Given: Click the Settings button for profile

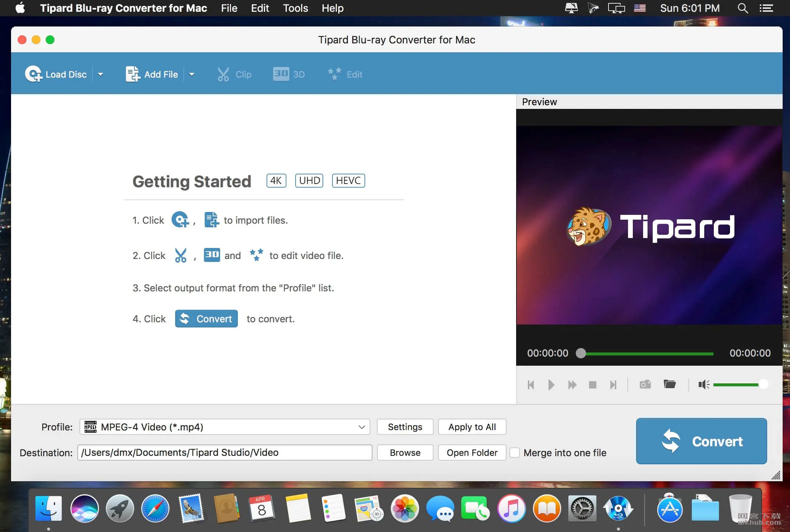Looking at the screenshot, I should pyautogui.click(x=405, y=426).
